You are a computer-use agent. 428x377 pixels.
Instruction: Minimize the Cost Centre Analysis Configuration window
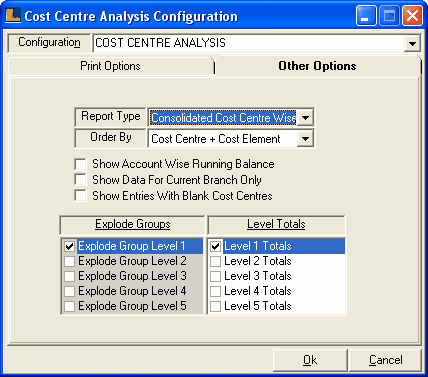366,15
